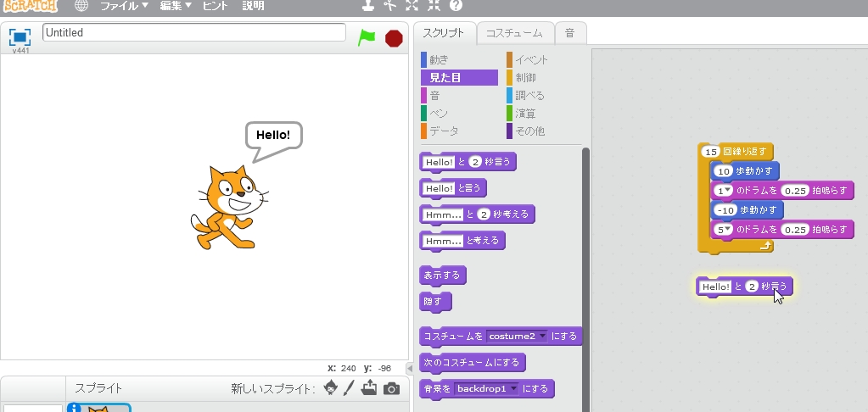The width and height of the screenshot is (868, 412).
Task: Click the 次のコスチュームにする block
Action: coord(473,363)
